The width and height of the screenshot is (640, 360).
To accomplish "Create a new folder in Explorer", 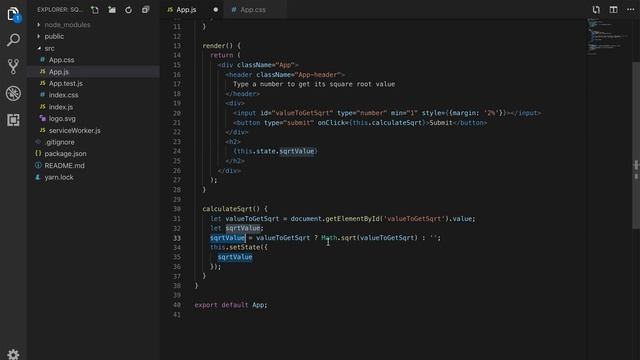I will tap(112, 10).
